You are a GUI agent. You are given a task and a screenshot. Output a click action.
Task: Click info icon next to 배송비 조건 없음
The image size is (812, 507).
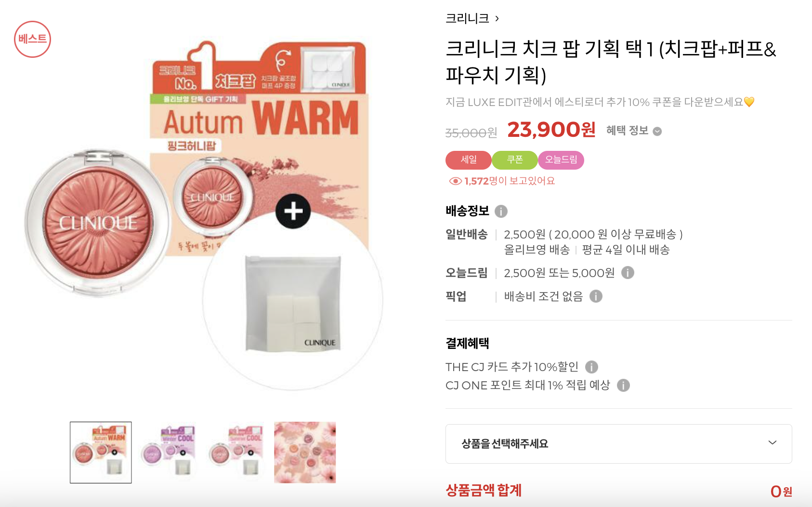(x=596, y=296)
